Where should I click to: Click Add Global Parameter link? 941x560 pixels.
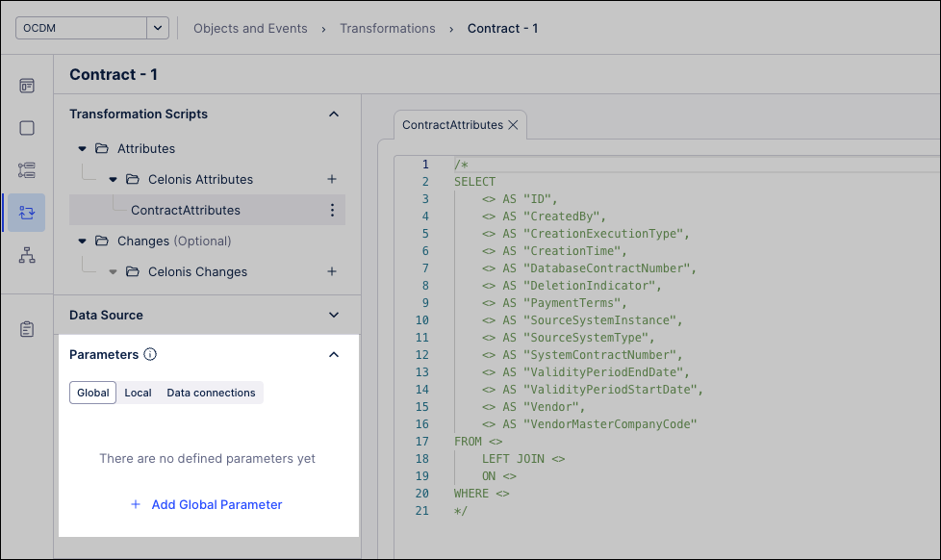coord(207,504)
